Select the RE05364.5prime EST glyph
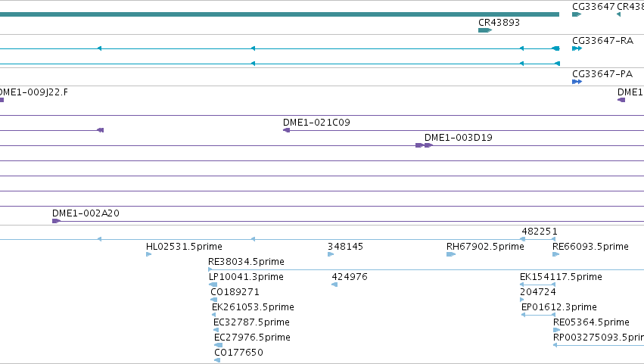The image size is (644, 364). 556,330
